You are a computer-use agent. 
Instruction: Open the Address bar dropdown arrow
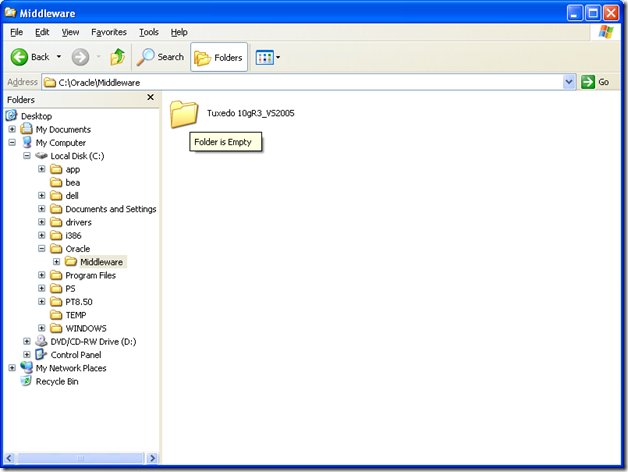click(x=569, y=82)
